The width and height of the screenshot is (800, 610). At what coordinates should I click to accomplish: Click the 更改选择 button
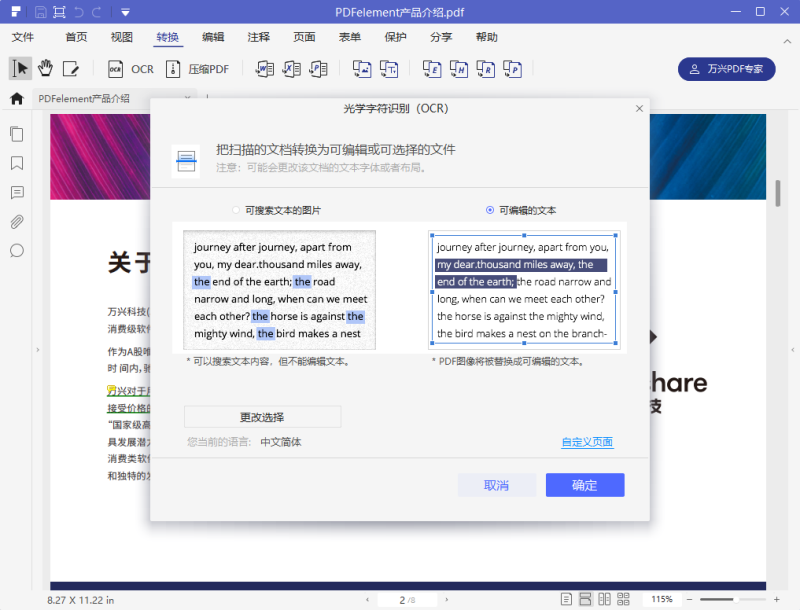(262, 416)
